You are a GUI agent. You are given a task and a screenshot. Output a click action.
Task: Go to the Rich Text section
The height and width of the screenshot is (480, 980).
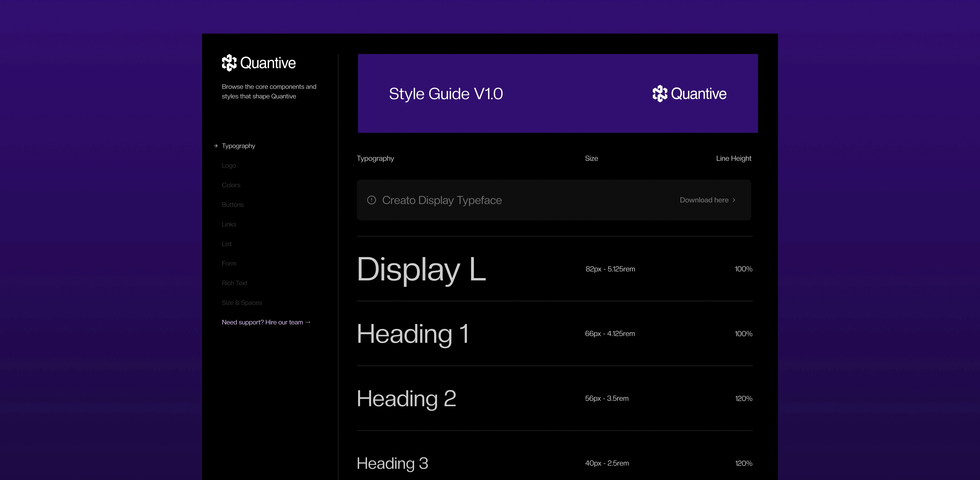point(234,283)
